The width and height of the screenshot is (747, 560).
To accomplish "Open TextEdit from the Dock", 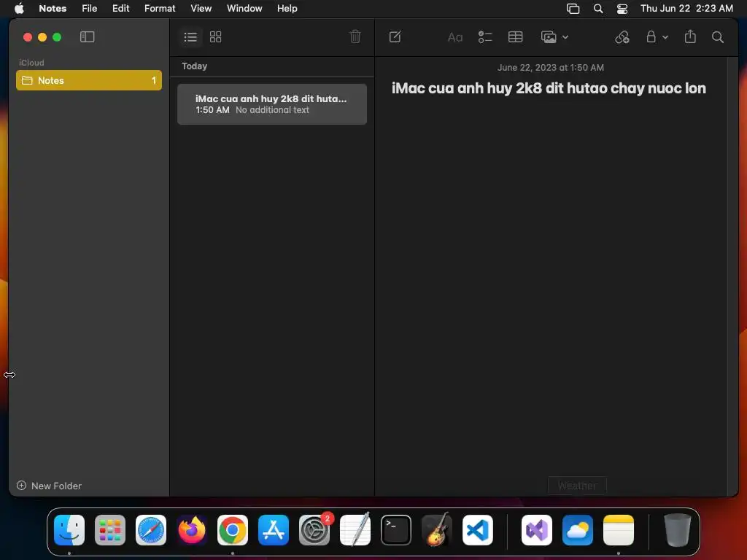I will (355, 530).
